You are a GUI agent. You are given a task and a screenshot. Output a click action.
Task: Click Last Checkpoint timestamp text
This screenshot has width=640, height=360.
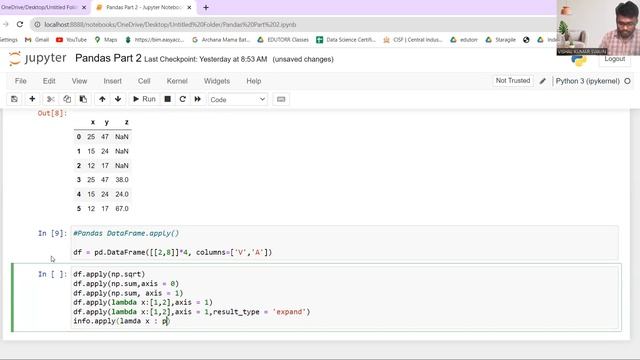click(x=206, y=60)
